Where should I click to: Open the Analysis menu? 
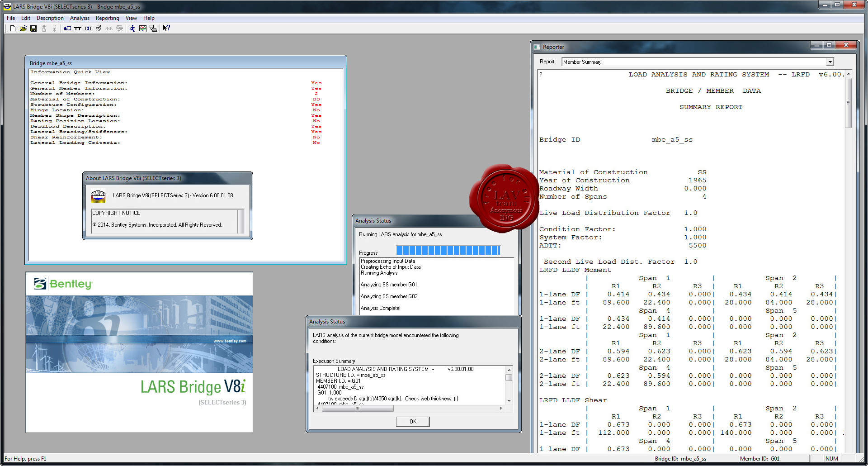click(80, 18)
